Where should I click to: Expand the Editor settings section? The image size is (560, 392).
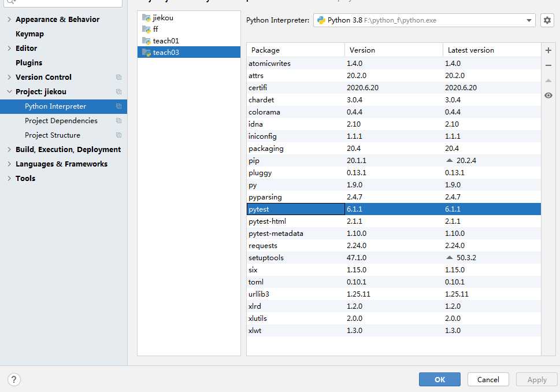(x=9, y=48)
